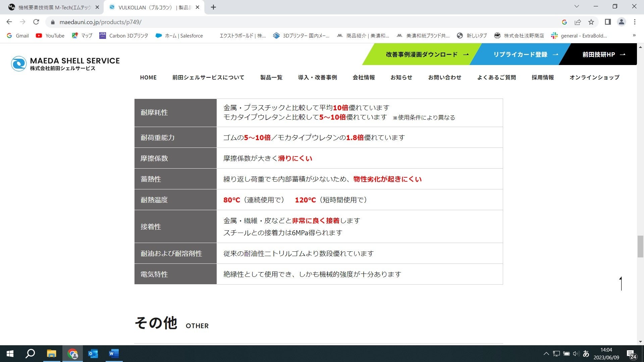
Task: Open the tab search dropdown arrow
Action: [577, 6]
